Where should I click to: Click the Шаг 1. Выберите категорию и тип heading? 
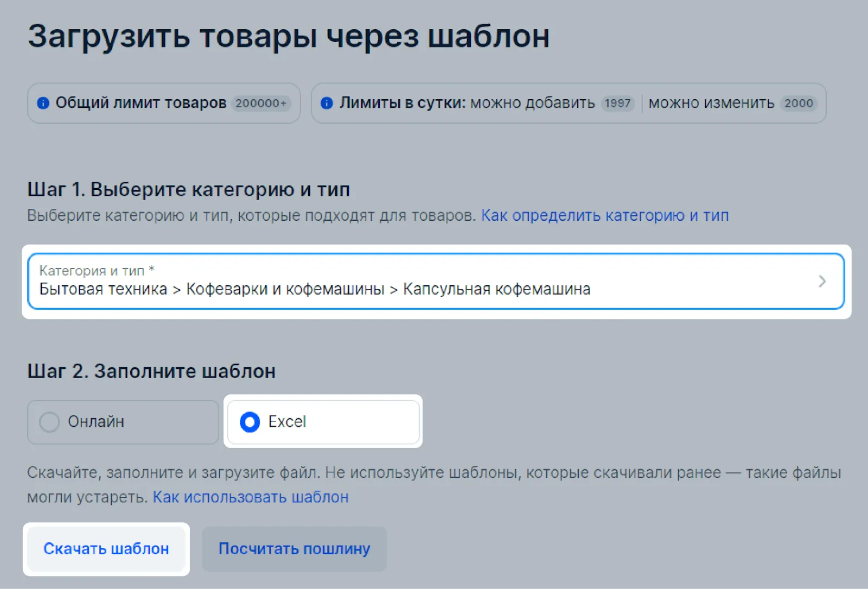(x=188, y=189)
